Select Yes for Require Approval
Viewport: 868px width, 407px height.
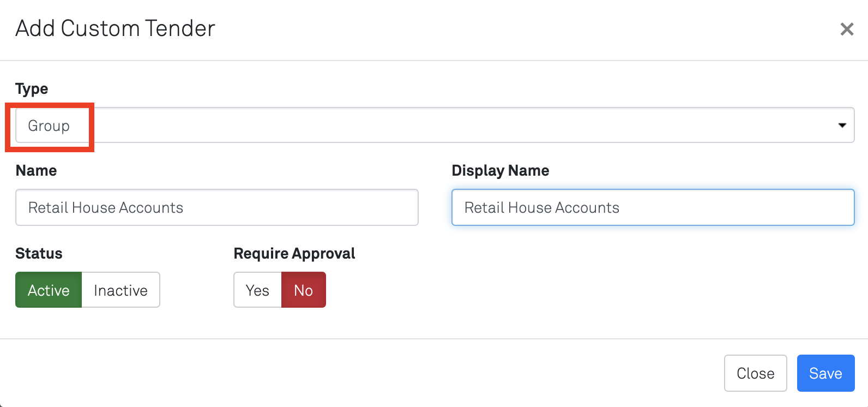(257, 290)
